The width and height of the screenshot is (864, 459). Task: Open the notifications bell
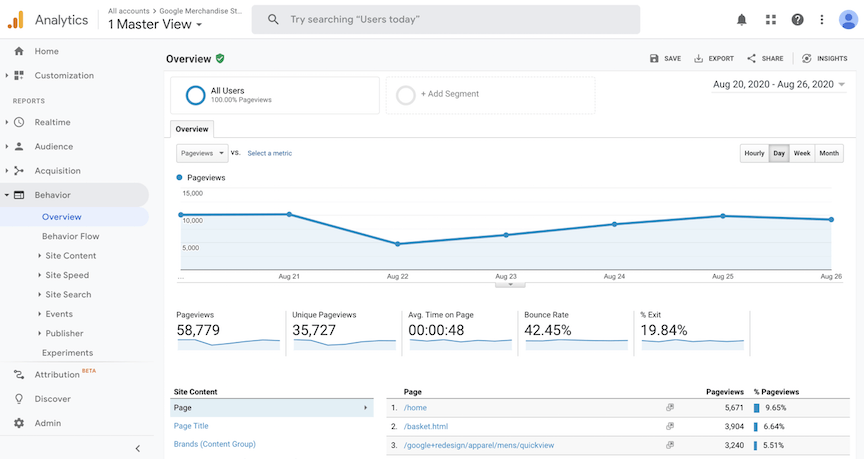[742, 20]
